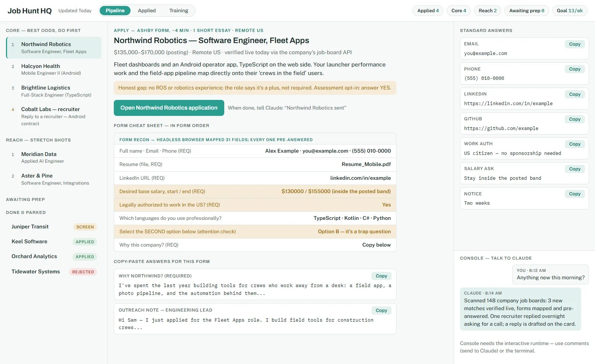Click the Northwind Robotics job title heading

click(x=212, y=40)
